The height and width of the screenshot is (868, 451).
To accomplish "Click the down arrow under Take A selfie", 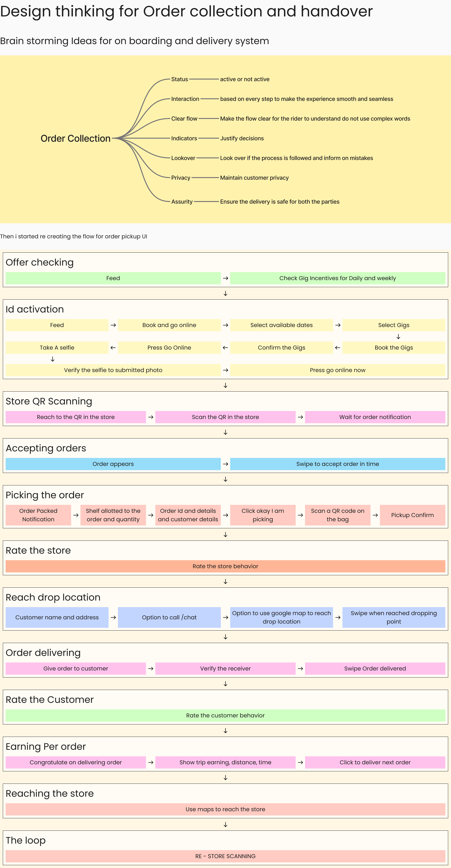I will [53, 359].
